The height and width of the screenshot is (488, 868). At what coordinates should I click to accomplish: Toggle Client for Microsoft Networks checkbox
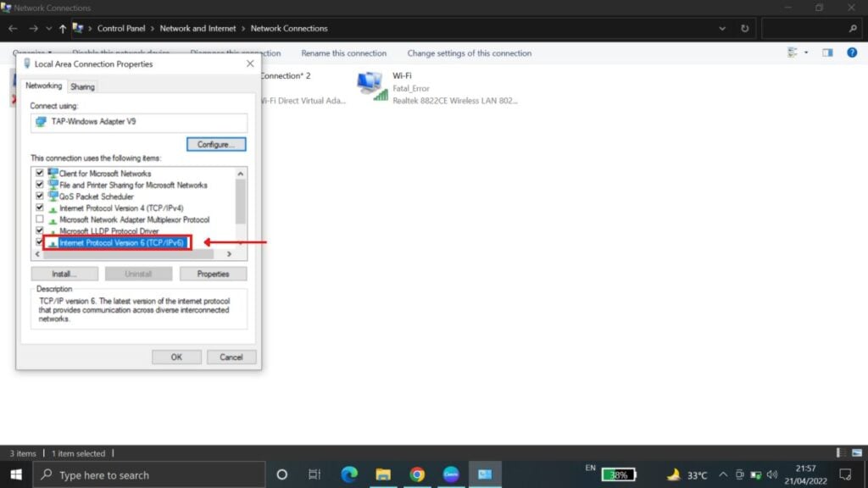[39, 173]
